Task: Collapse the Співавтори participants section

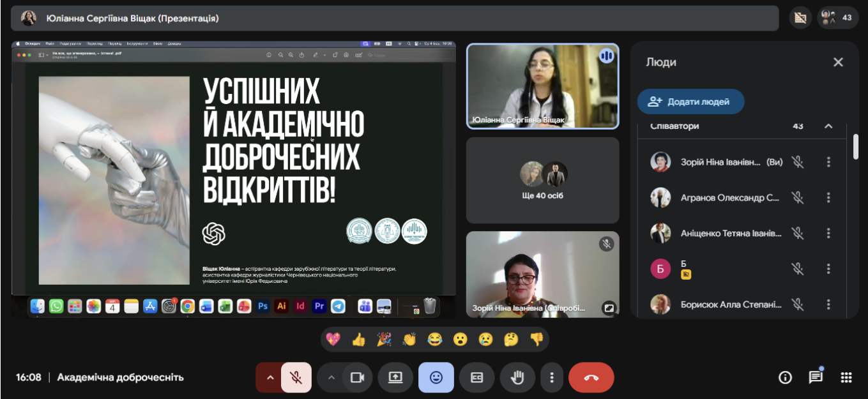Action: pos(828,126)
